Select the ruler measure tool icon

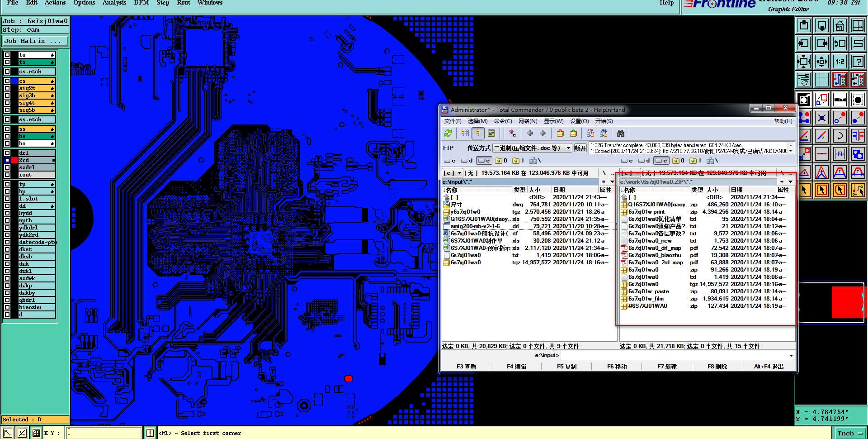click(x=840, y=100)
